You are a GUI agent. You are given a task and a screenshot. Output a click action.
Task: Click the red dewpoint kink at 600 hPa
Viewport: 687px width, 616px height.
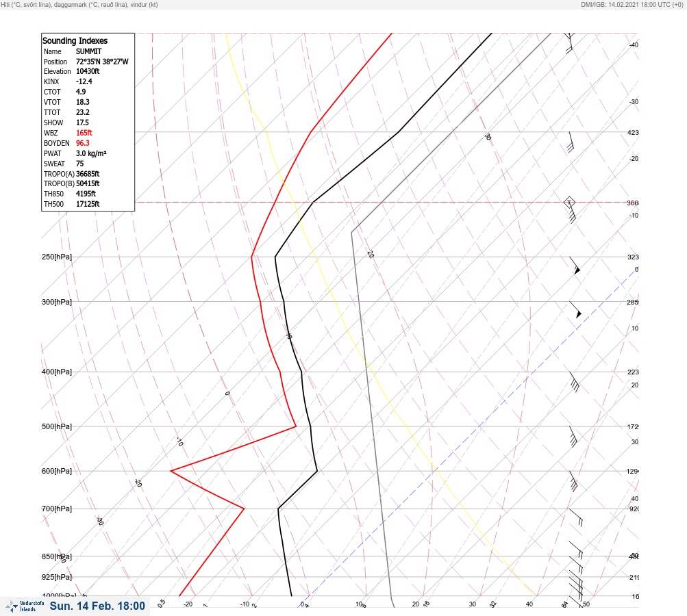171,471
